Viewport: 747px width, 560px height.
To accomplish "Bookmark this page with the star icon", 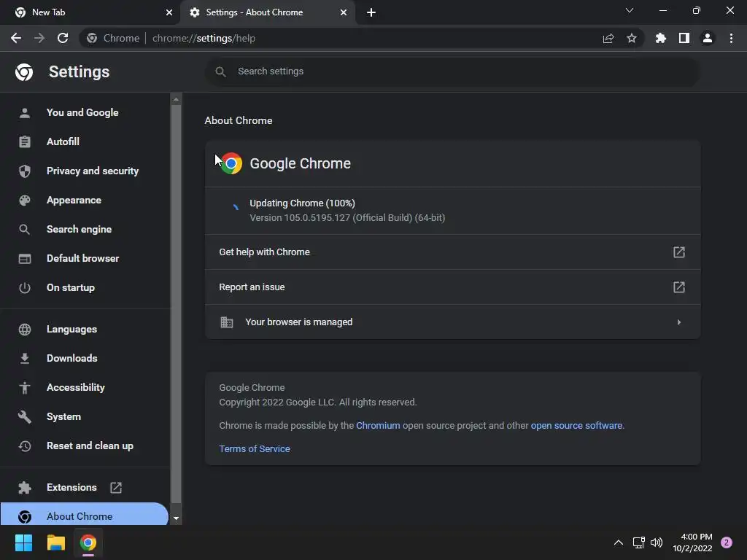I will coord(631,38).
